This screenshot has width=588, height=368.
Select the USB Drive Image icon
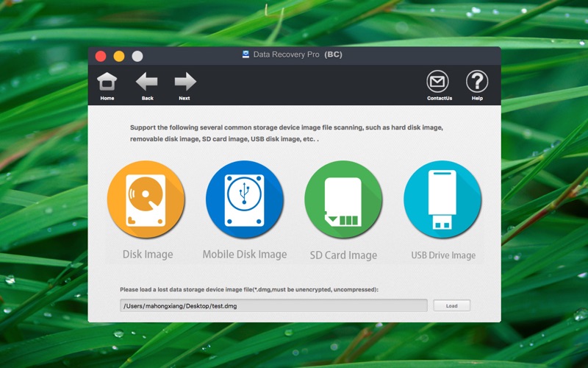click(442, 199)
